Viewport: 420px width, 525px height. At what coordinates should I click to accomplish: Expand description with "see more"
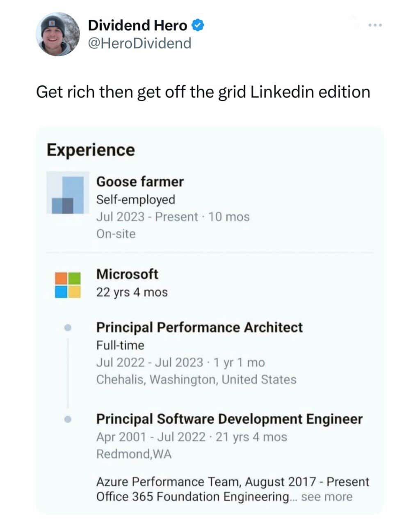click(x=326, y=497)
